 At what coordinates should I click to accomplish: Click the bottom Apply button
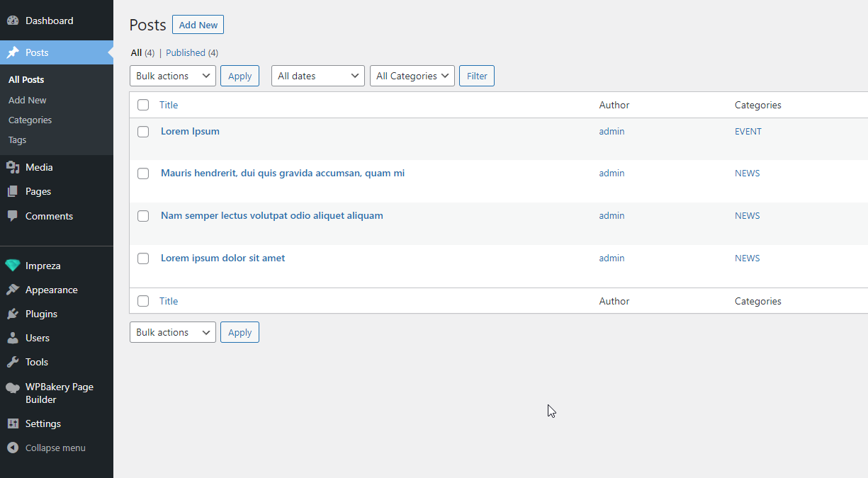[x=239, y=332]
